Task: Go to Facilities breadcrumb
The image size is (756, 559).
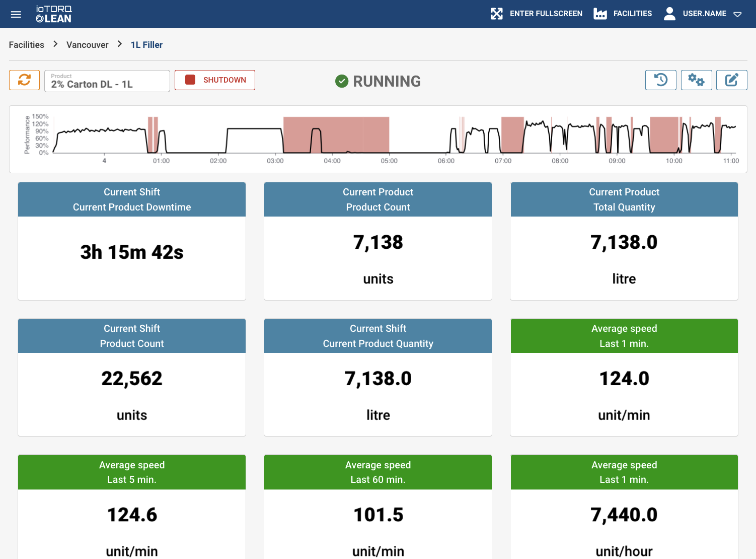Action: click(x=27, y=45)
